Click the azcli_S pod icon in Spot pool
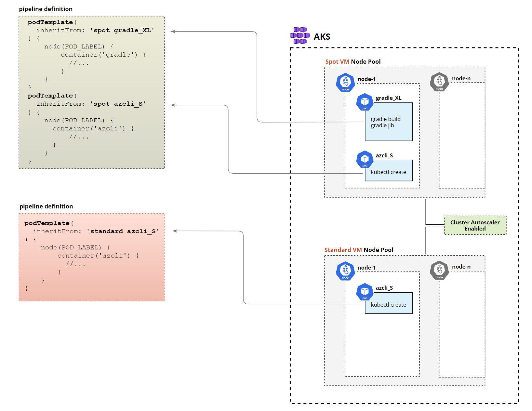The width and height of the screenshot is (532, 411). [365, 159]
